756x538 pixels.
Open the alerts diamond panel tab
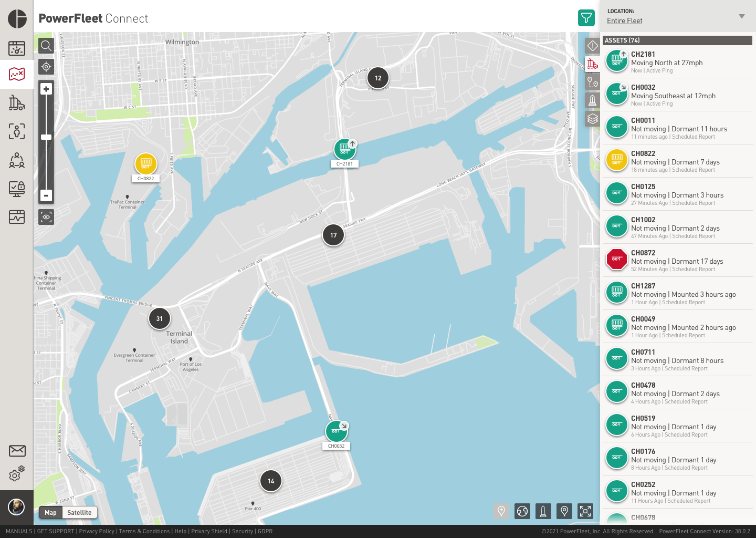coord(593,46)
